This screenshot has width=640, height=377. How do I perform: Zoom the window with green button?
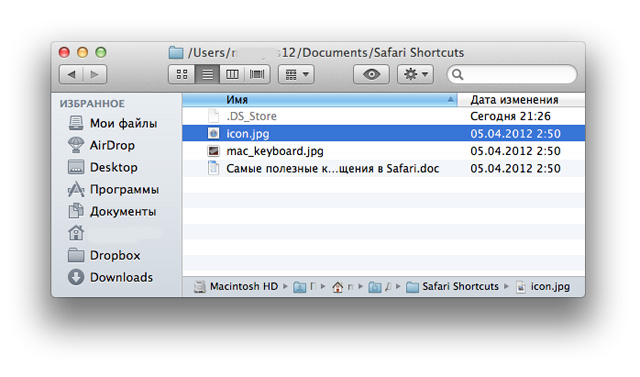click(101, 52)
